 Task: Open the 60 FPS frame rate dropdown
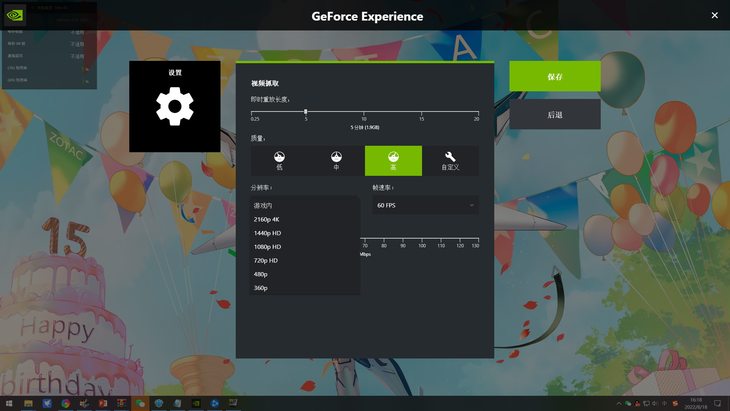click(x=426, y=205)
